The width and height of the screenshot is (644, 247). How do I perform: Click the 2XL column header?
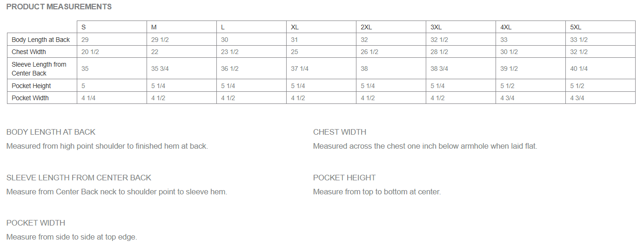point(366,27)
